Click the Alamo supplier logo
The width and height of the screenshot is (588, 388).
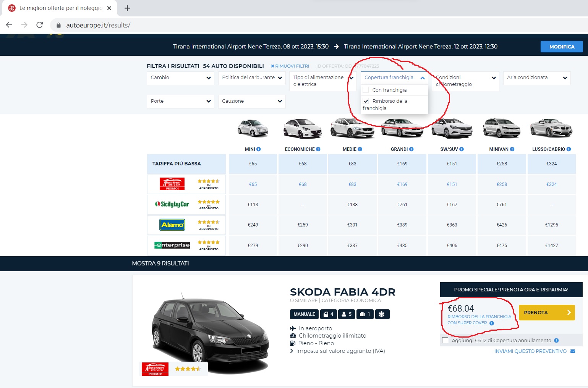172,225
